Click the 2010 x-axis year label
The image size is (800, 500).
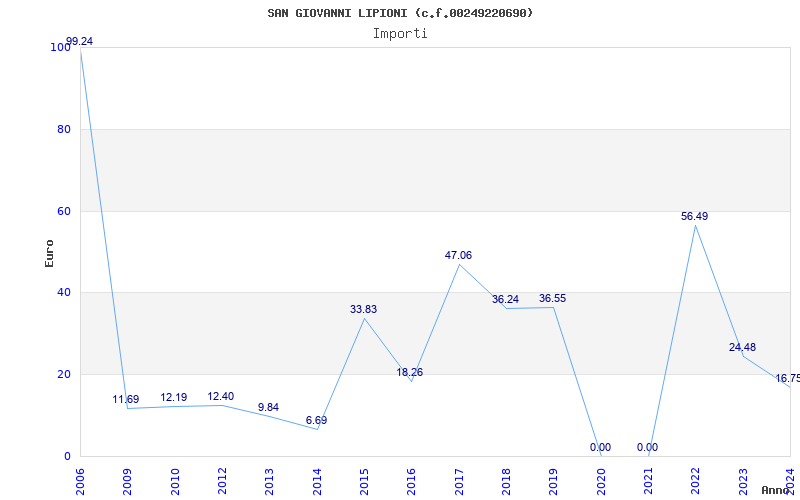175,482
